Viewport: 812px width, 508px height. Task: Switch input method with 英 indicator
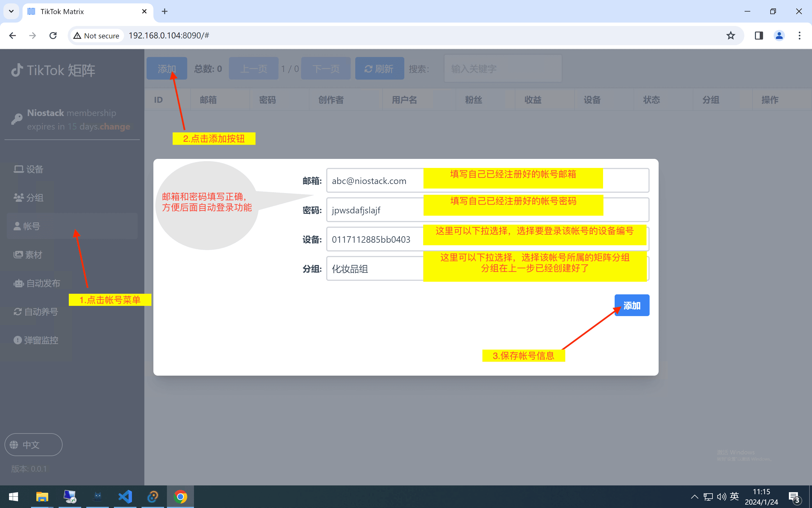click(734, 496)
